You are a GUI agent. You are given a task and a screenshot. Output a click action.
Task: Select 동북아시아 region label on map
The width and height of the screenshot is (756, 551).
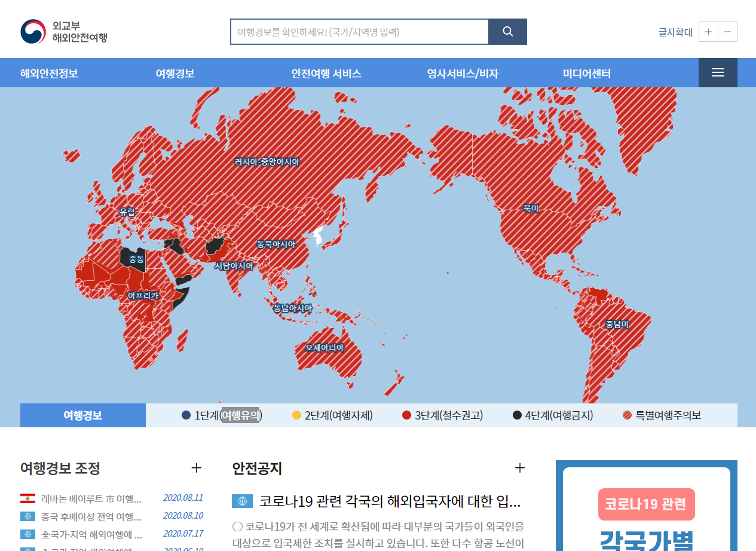coord(276,244)
